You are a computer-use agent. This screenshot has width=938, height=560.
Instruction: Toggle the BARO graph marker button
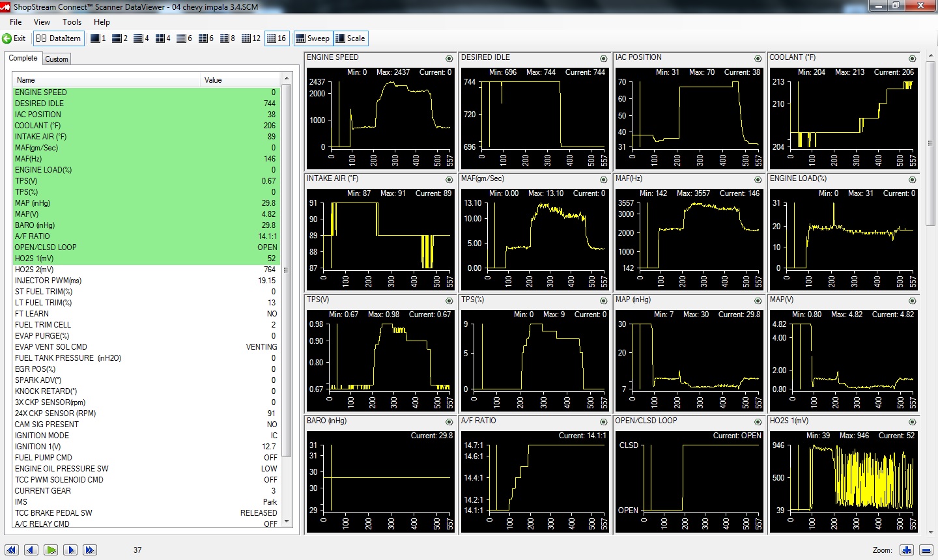point(449,422)
